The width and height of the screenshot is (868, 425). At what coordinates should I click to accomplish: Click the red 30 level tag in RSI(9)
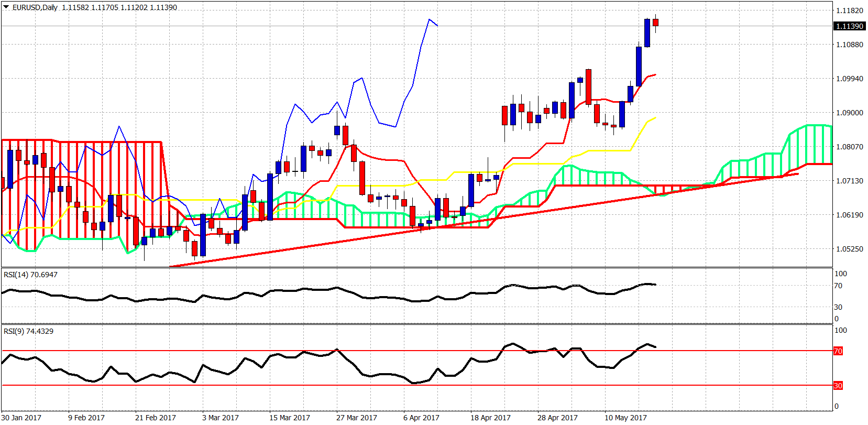[838, 386]
